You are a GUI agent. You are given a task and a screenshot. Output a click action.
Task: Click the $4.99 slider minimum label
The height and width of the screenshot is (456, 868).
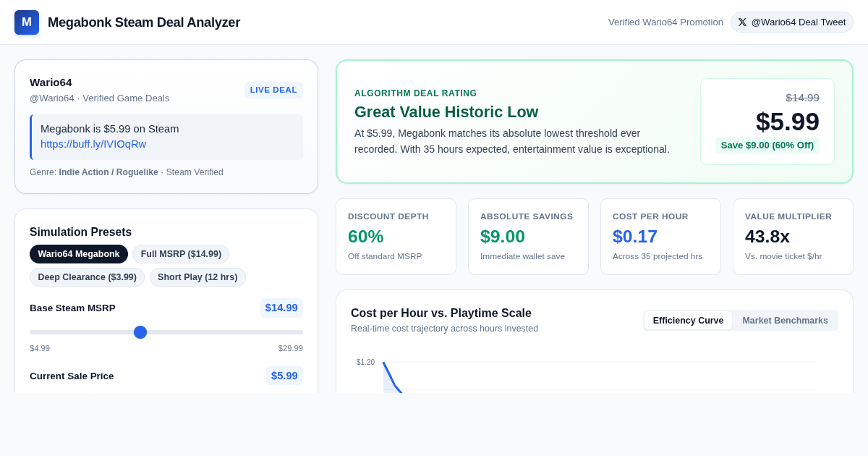[40, 349]
